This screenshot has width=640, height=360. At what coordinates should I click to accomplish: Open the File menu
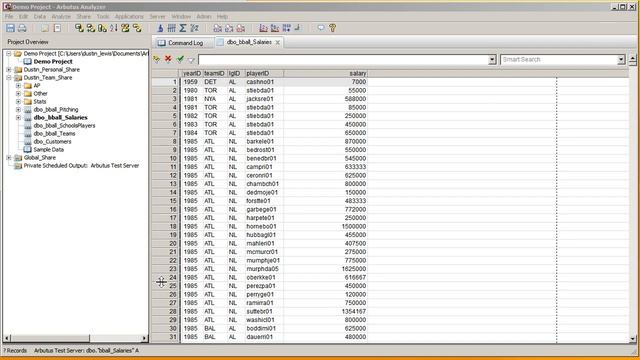9,16
